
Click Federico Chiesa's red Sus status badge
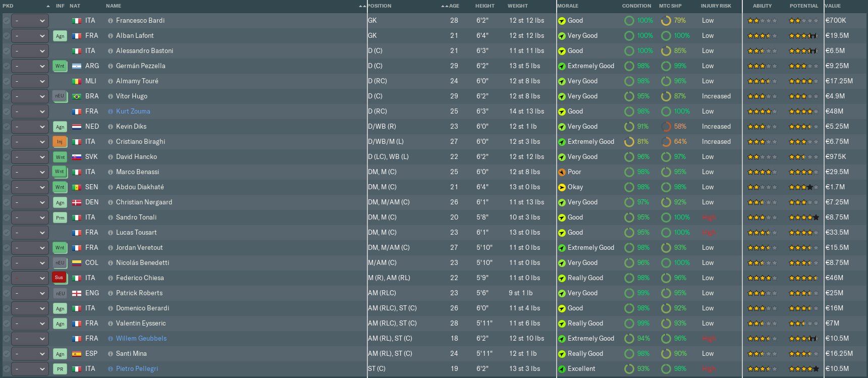59,278
